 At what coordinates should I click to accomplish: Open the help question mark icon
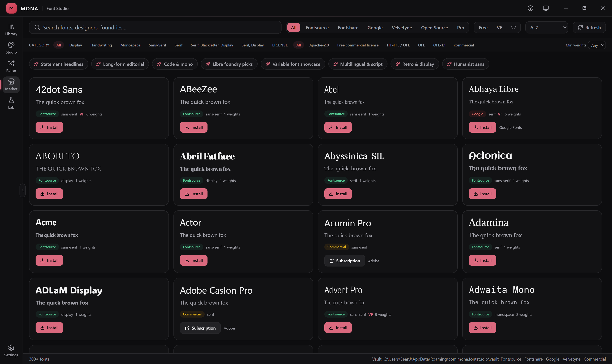pyautogui.click(x=530, y=8)
